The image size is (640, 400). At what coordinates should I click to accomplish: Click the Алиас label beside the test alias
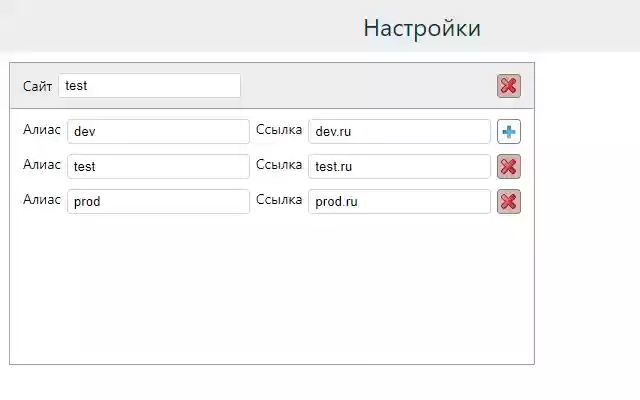42,164
